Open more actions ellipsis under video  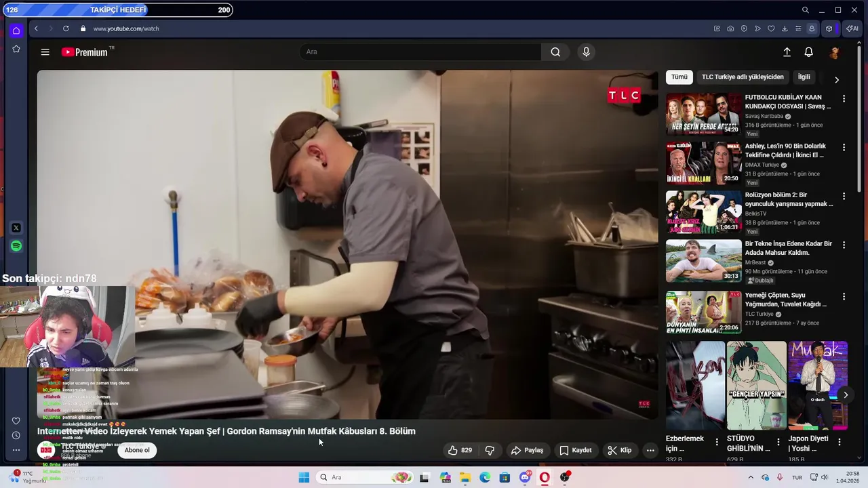(x=650, y=450)
